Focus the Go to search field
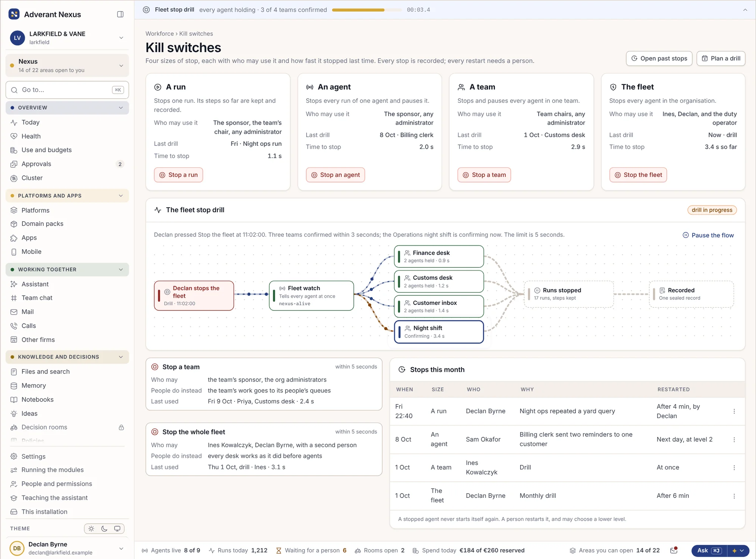 (x=67, y=90)
